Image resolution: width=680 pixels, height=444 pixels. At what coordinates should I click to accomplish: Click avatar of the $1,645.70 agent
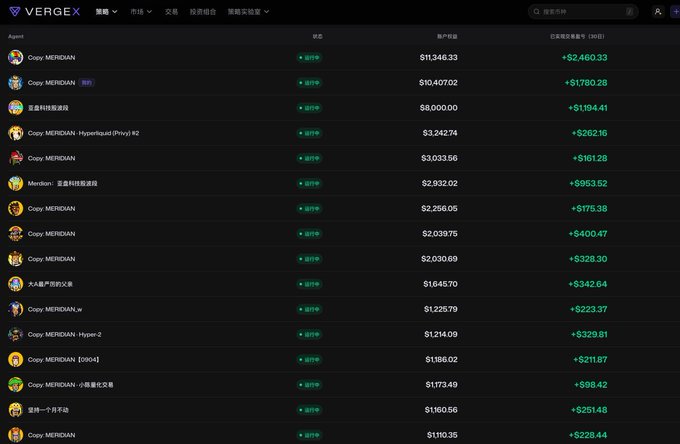point(16,284)
